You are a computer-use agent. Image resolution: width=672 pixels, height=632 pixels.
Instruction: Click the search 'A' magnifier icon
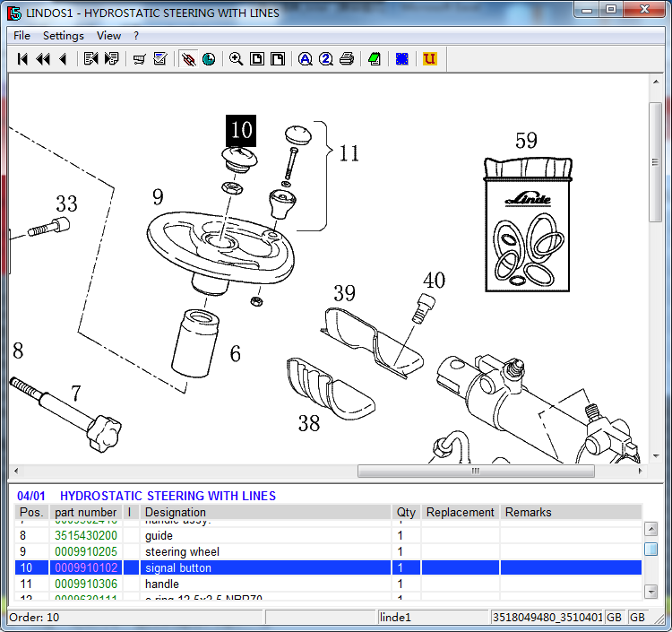coord(306,59)
